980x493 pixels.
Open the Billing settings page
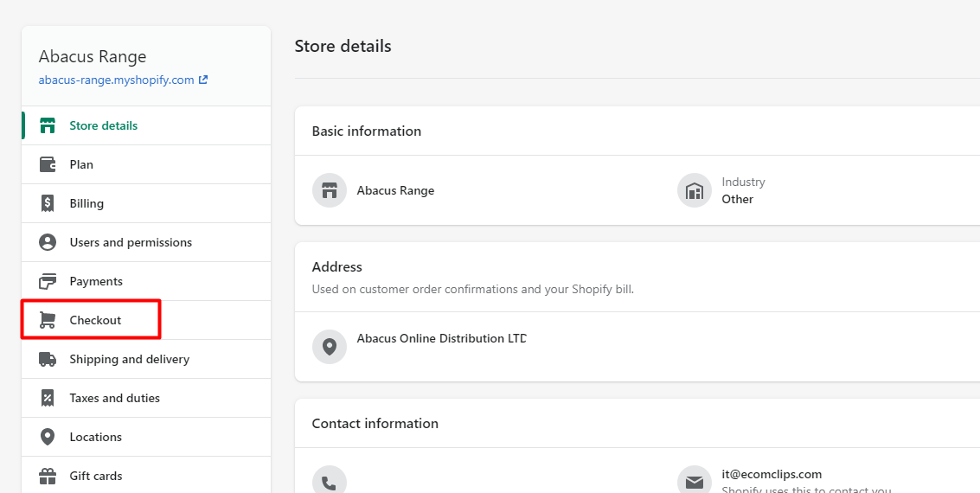[x=146, y=203]
